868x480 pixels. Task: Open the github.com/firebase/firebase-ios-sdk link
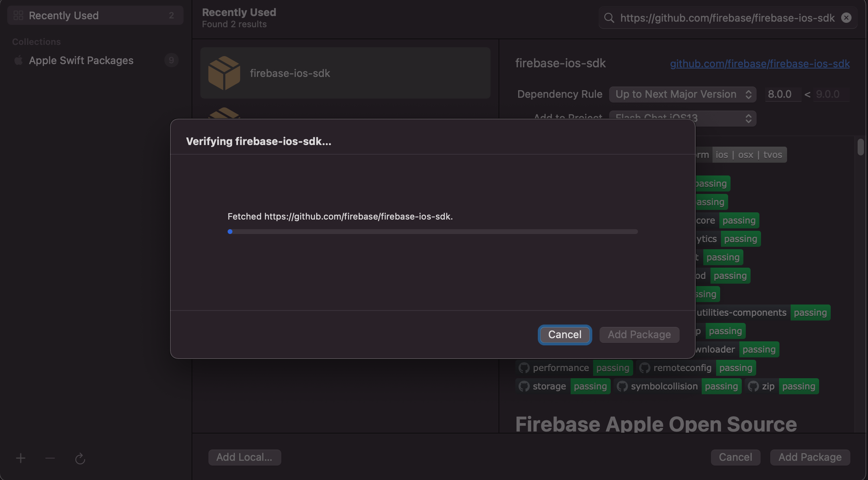(x=759, y=64)
